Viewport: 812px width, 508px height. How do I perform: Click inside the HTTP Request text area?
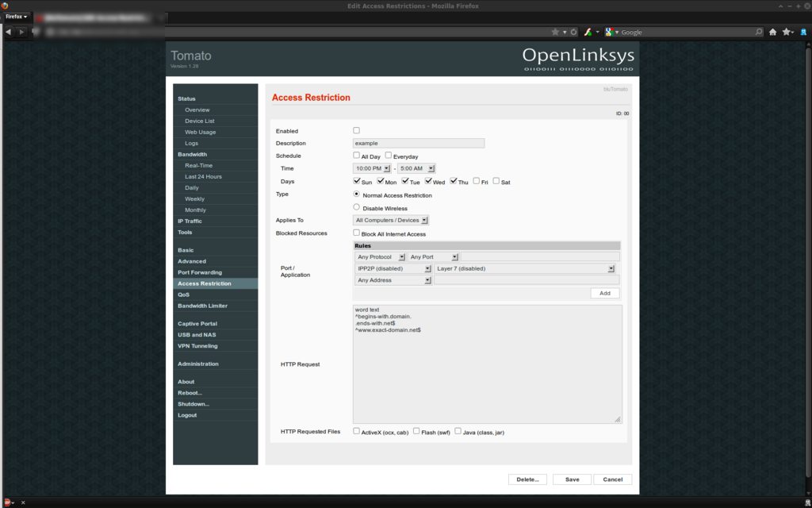488,364
